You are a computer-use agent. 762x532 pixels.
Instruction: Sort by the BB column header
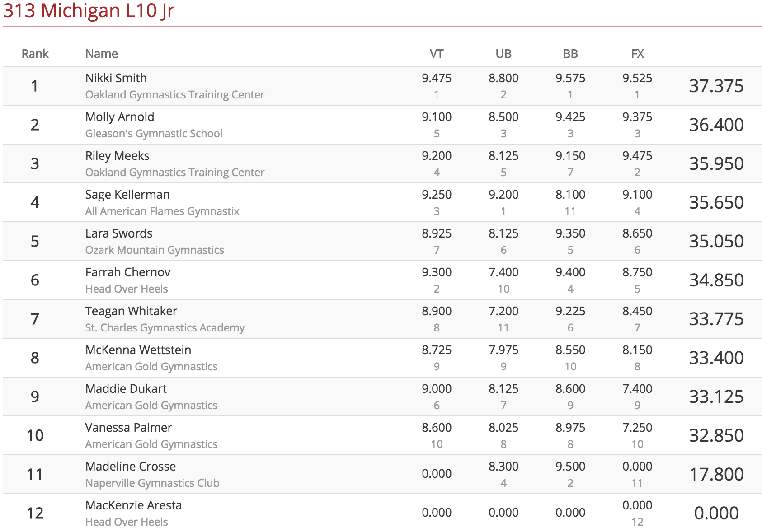coord(570,54)
